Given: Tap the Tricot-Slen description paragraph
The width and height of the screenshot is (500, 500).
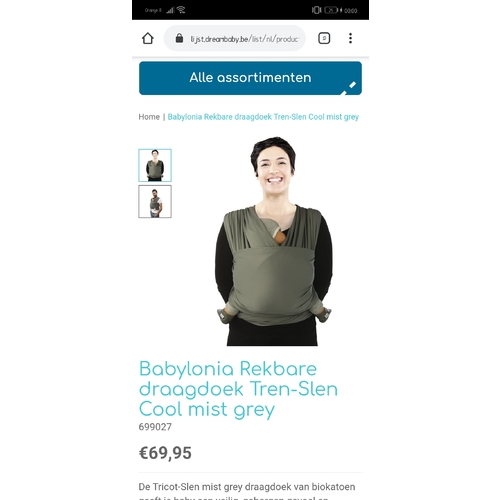Looking at the screenshot, I should [247, 491].
